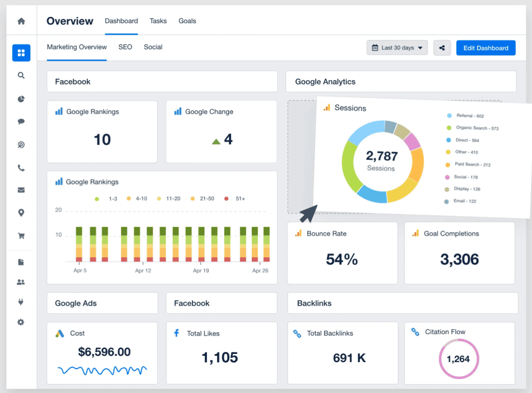Open the Goals tab
Screen dimensions: 532x393
coord(187,21)
